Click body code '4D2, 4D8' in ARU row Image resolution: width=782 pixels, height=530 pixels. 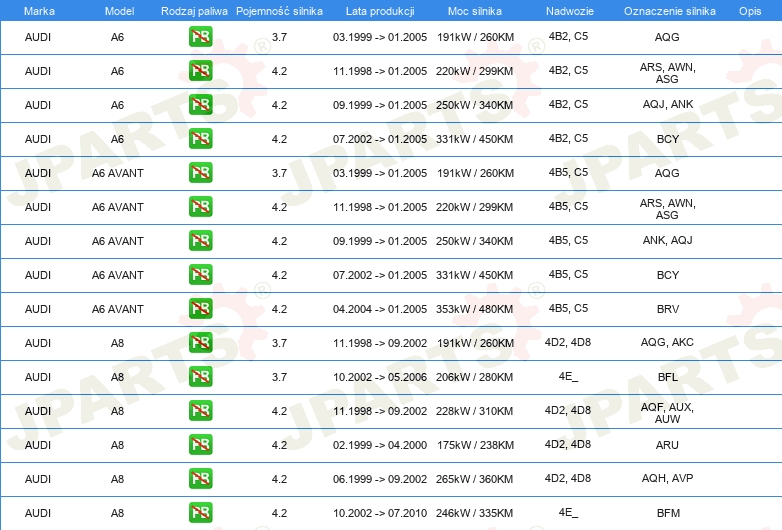(x=568, y=444)
